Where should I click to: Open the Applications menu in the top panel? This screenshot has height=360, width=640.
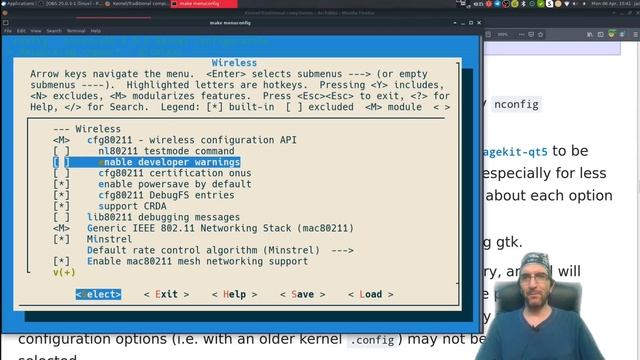18,4
